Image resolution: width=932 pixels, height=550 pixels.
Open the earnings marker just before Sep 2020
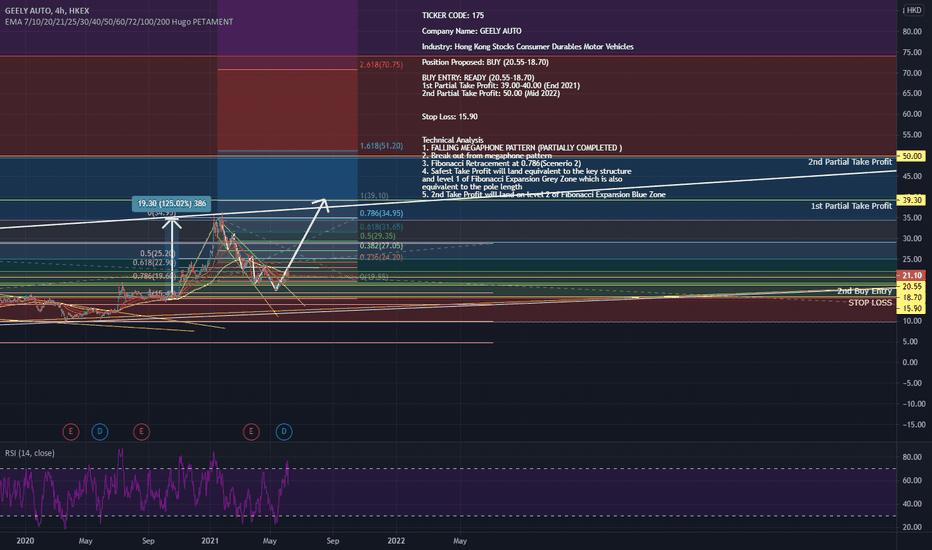pyautogui.click(x=141, y=432)
